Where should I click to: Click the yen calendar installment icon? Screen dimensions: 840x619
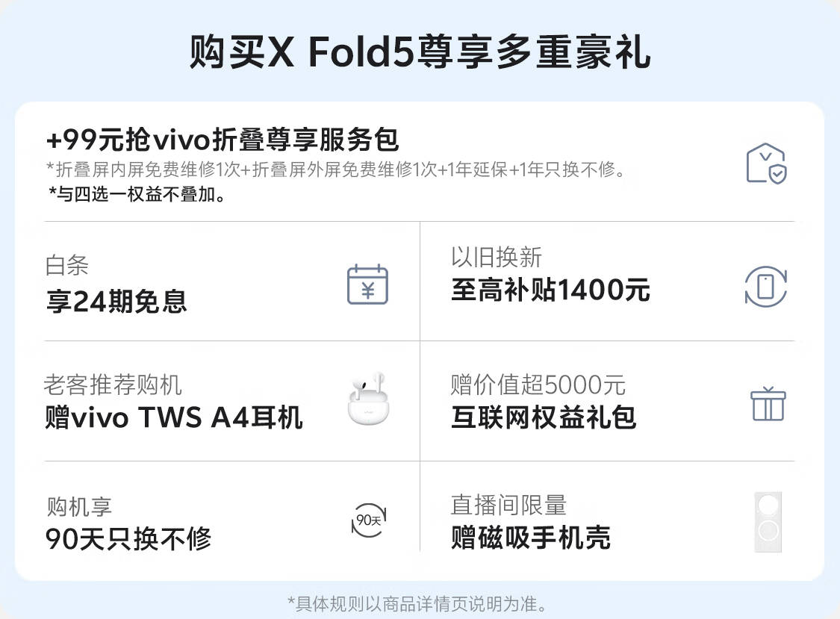(x=367, y=284)
